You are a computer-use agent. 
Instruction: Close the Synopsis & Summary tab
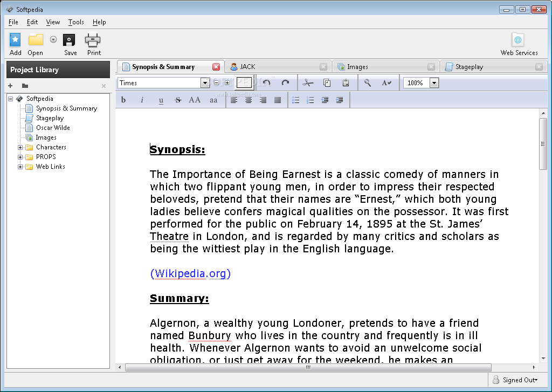[216, 67]
